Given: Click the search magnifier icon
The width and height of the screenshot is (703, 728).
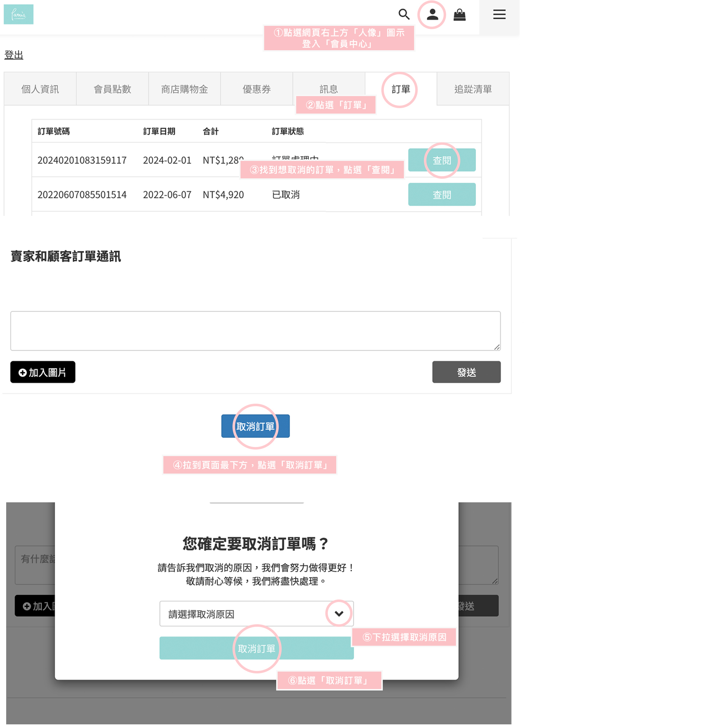Looking at the screenshot, I should [404, 15].
